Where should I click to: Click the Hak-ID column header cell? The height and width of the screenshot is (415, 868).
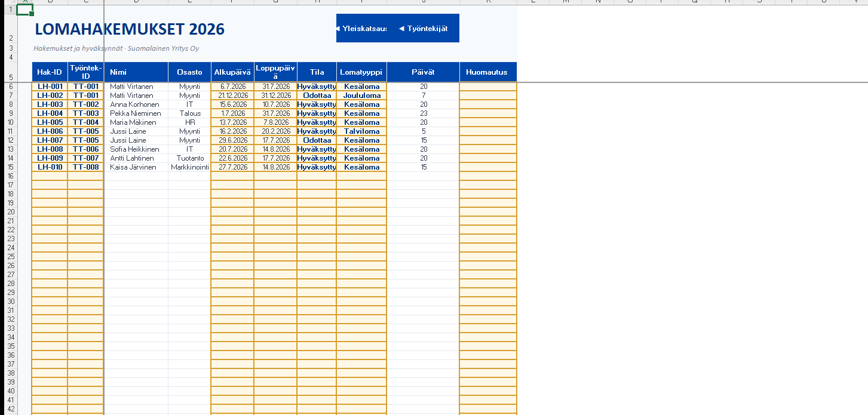pyautogui.click(x=50, y=72)
